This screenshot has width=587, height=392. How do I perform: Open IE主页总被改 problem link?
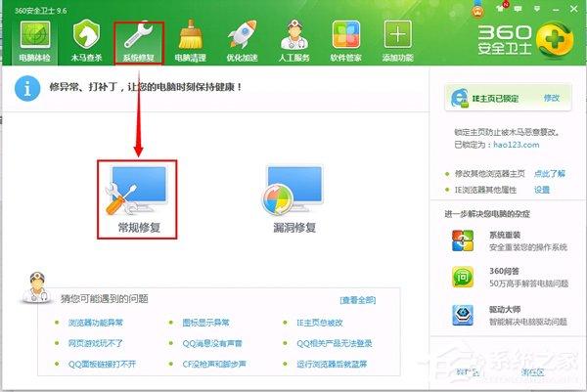(320, 323)
